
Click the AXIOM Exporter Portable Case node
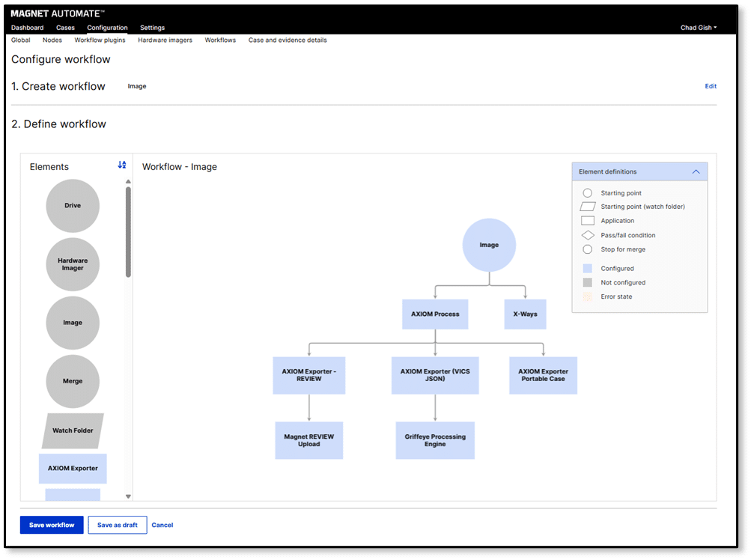(543, 375)
